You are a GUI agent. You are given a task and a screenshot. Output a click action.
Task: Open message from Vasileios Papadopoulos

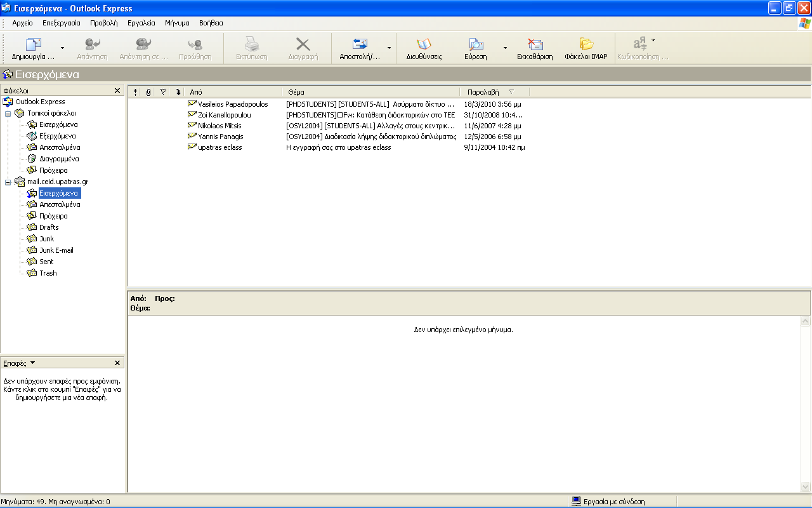[233, 104]
